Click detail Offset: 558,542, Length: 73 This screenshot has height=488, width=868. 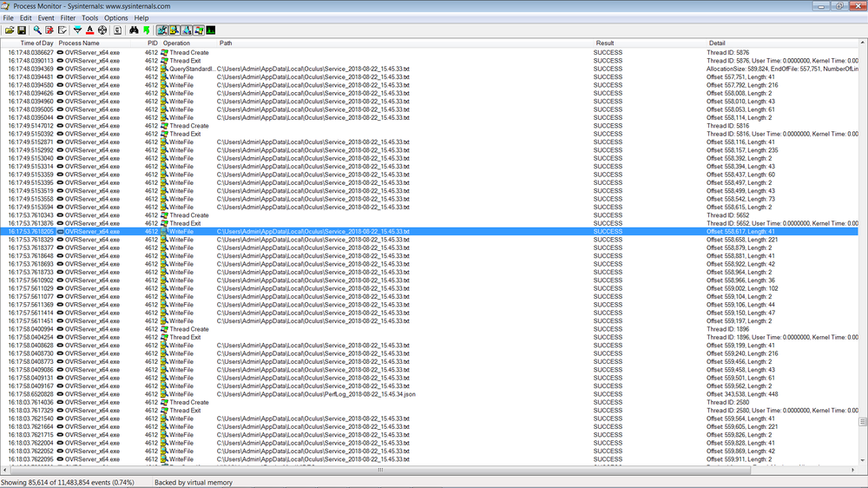740,199
